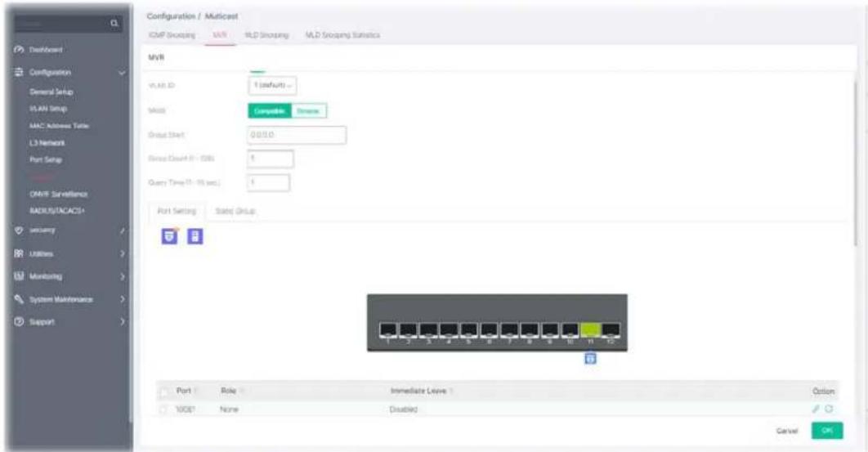The width and height of the screenshot is (868, 452).
Task: Select port 4 on the switch diagram
Action: click(x=449, y=330)
